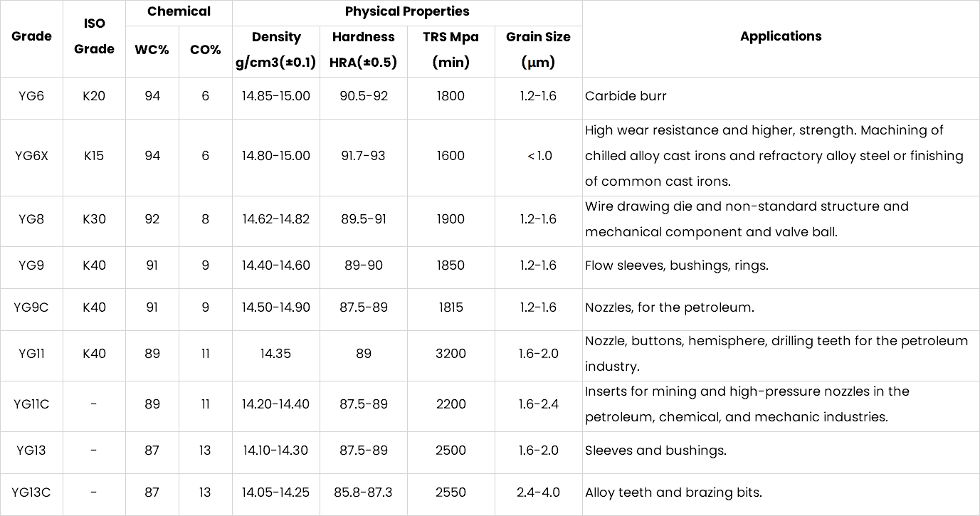Click the TRS Mpa column header
Screen dimensions: 980x516
tap(451, 50)
